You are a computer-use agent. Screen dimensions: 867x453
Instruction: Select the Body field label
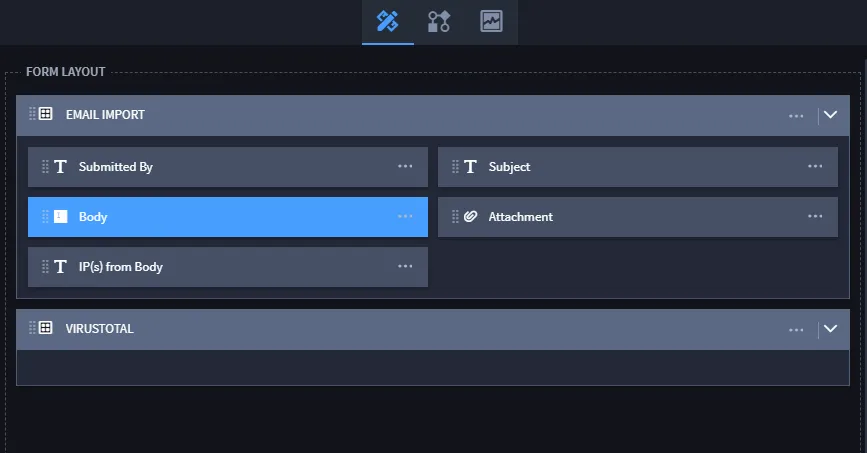pyautogui.click(x=93, y=217)
